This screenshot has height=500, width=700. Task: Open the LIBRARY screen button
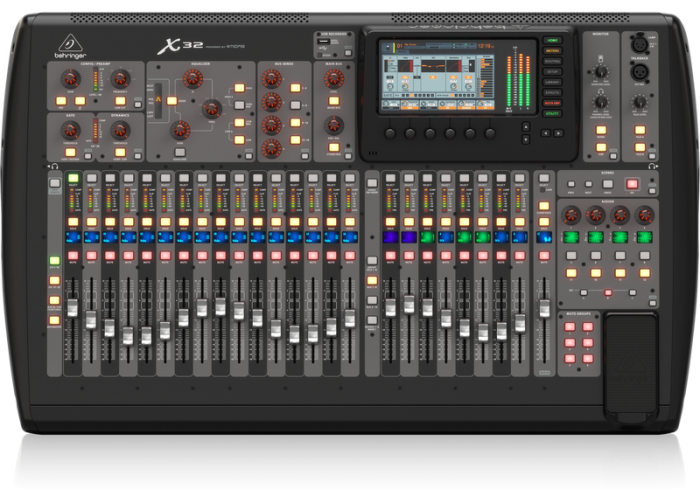point(552,82)
